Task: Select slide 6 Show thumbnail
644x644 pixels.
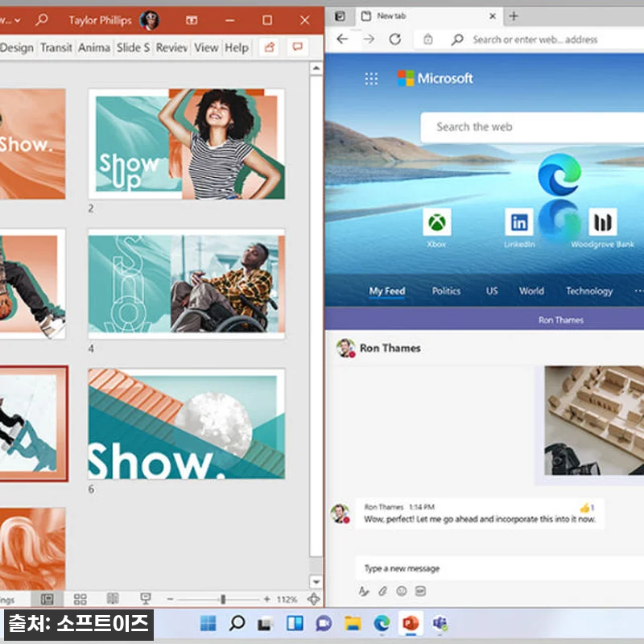Action: tap(187, 424)
